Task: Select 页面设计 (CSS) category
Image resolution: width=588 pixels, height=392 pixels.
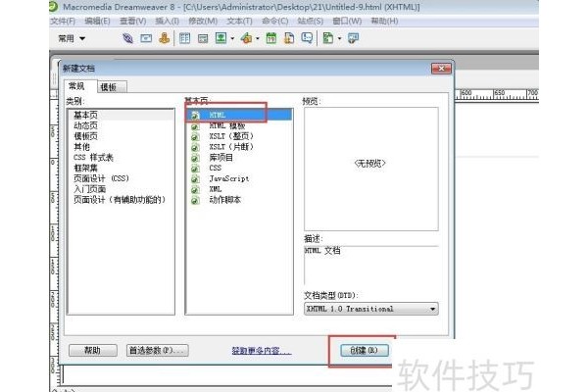Action: pyautogui.click(x=121, y=178)
